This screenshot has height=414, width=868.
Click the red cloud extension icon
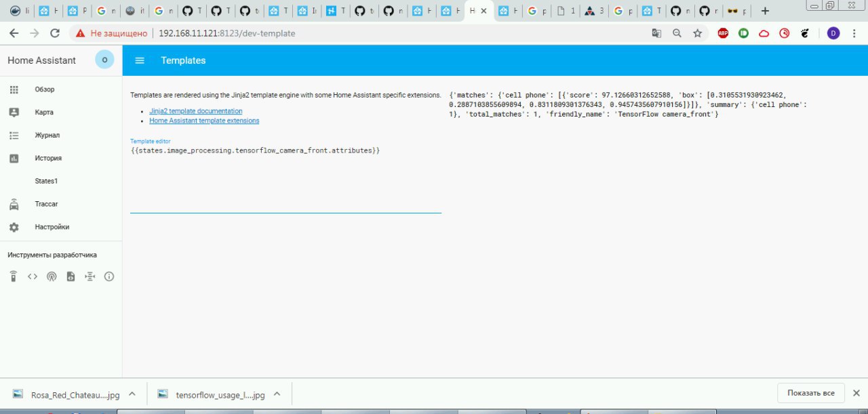(764, 33)
